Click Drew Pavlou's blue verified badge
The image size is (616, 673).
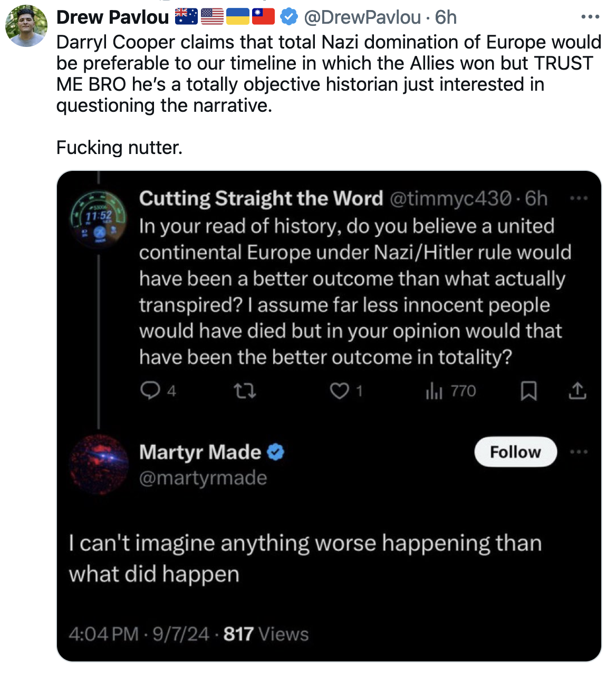(288, 17)
